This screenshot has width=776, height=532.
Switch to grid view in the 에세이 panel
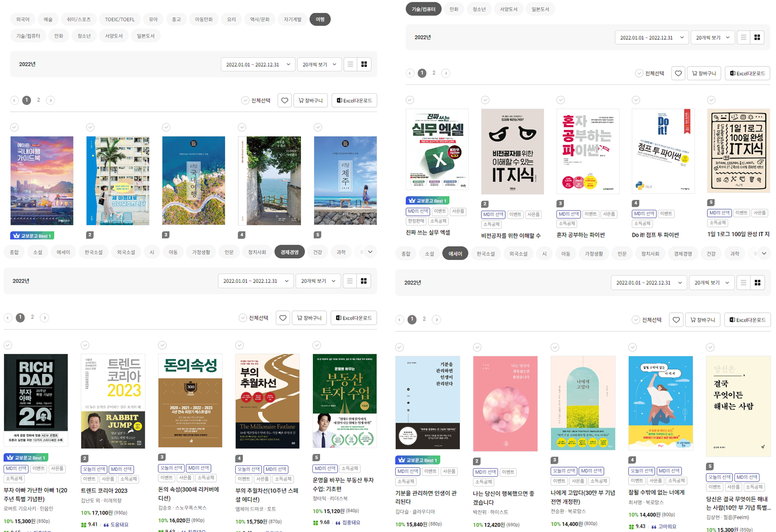pos(758,282)
